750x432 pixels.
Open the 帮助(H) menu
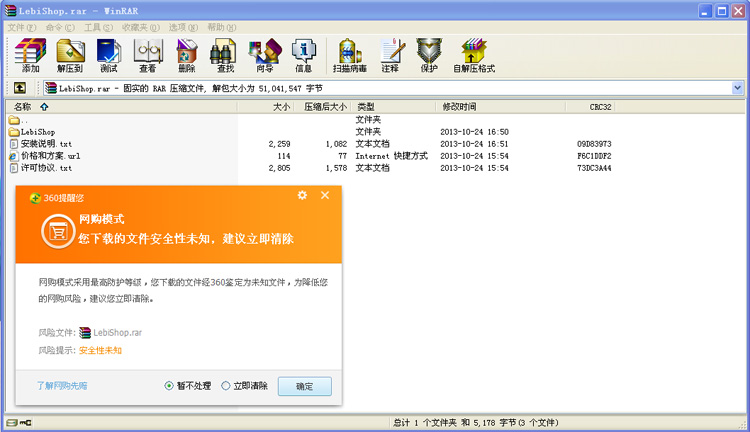(x=221, y=27)
